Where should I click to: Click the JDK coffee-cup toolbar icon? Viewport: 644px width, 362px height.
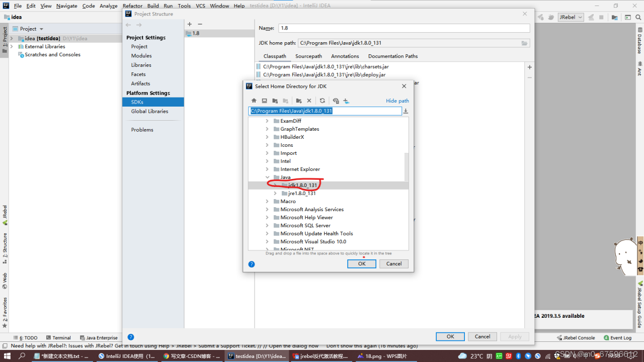[x=346, y=101]
